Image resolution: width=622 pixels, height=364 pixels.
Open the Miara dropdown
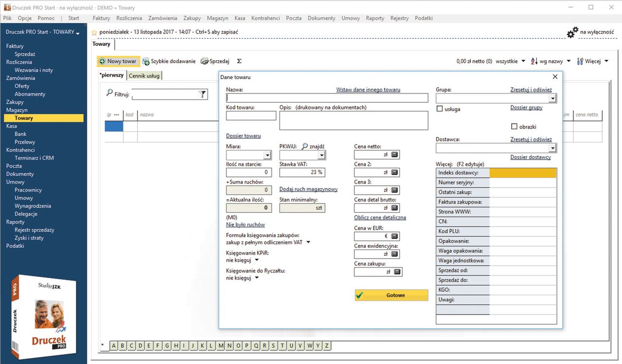coord(267,155)
